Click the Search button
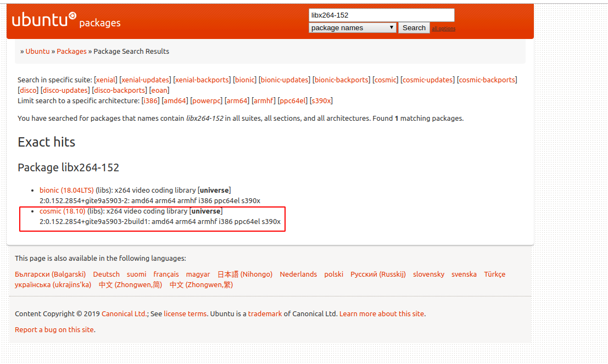Screen dimensions: 608x364 click(x=414, y=28)
